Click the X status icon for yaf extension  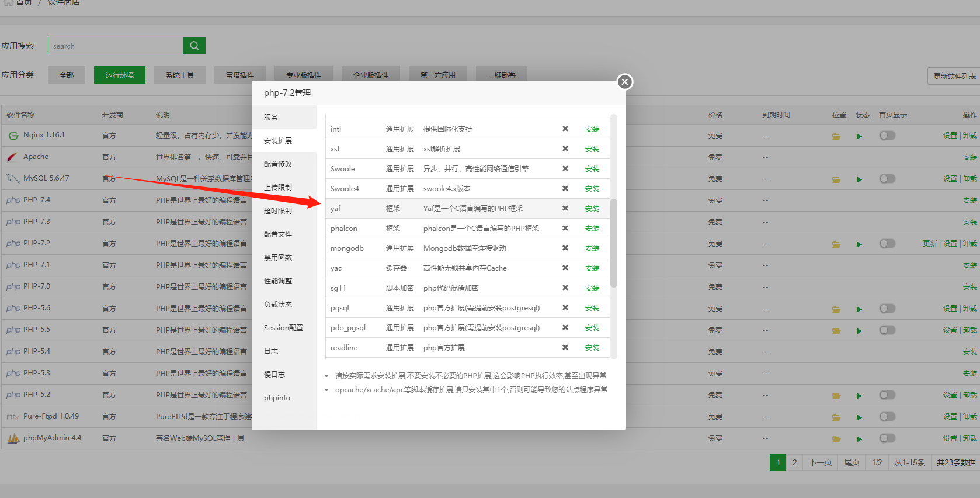(565, 208)
